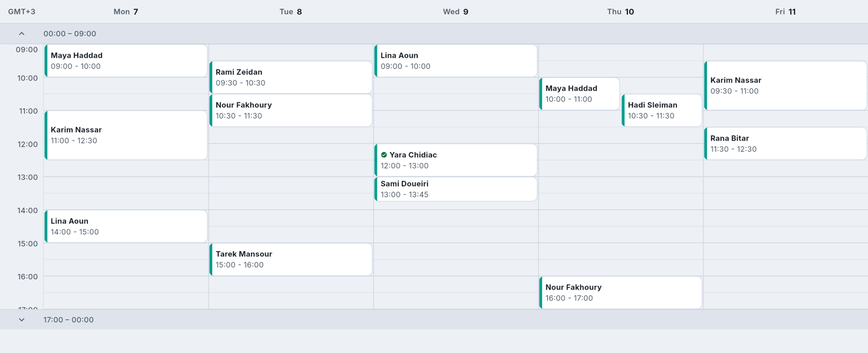
Task: Click the green check icon on Yara Chidiac
Action: pos(384,155)
